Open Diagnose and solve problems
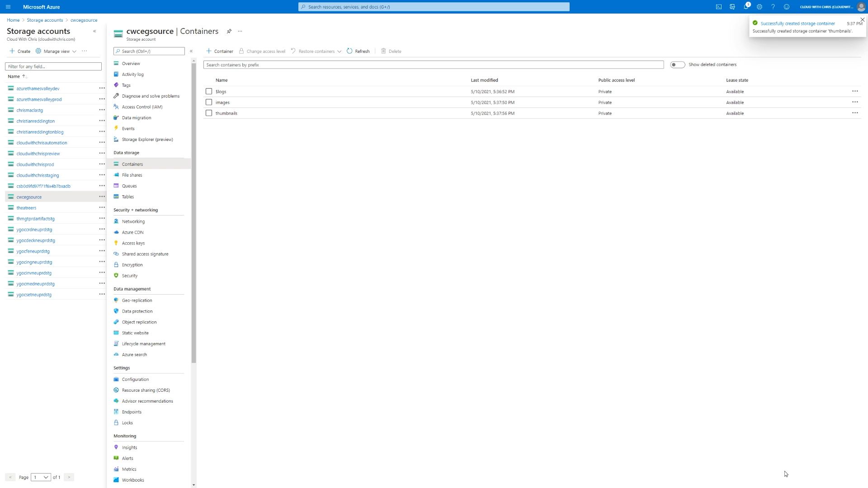The height and width of the screenshot is (488, 868). pyautogui.click(x=151, y=96)
